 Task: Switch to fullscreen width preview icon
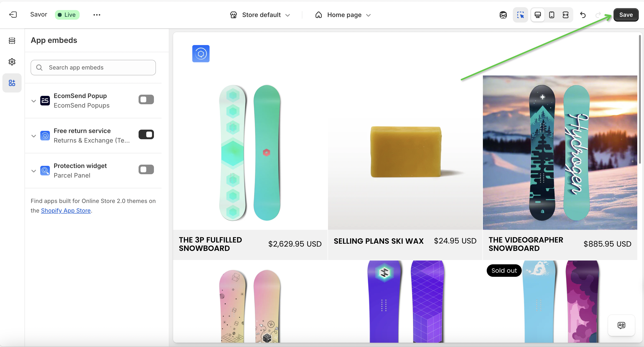(x=565, y=15)
